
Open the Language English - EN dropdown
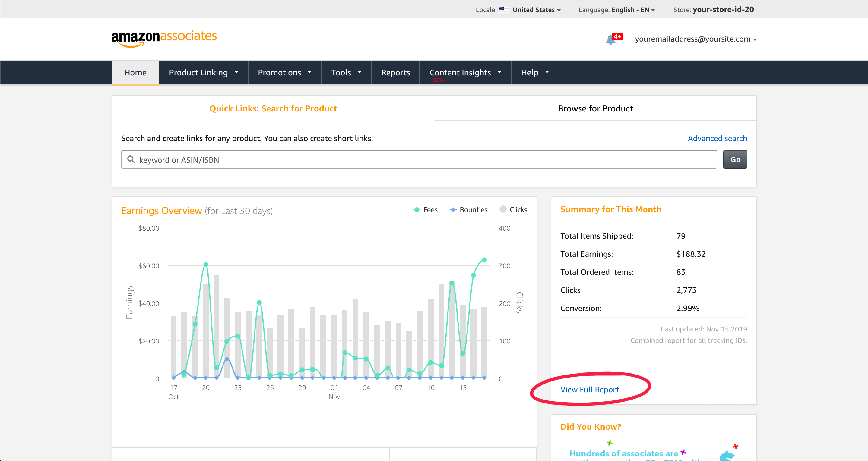point(633,10)
